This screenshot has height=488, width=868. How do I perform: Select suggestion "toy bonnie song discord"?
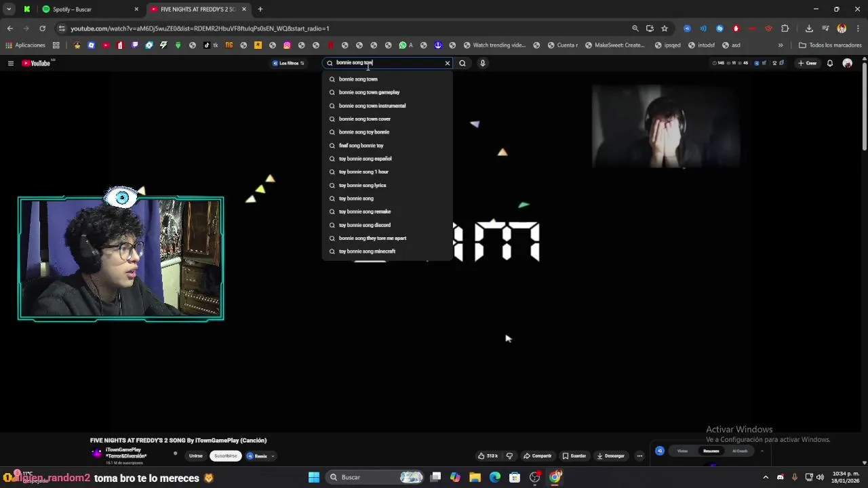pos(387,225)
